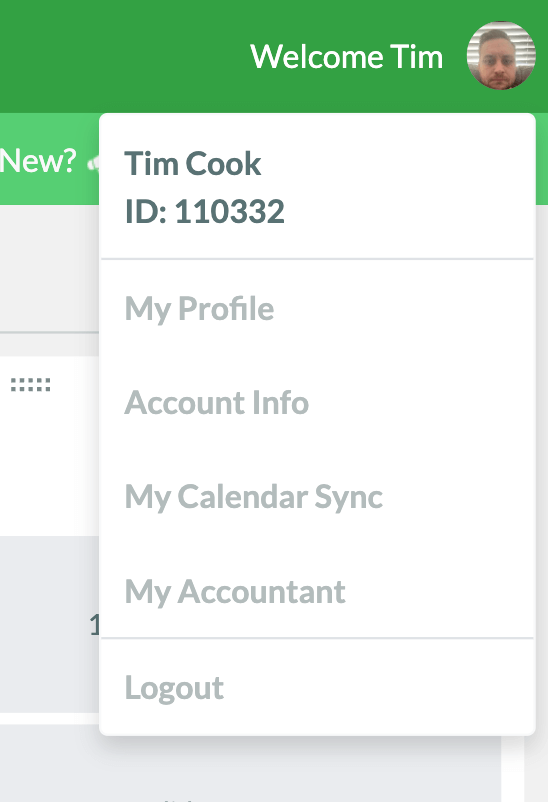Open My Profile from the user menu

tap(199, 309)
